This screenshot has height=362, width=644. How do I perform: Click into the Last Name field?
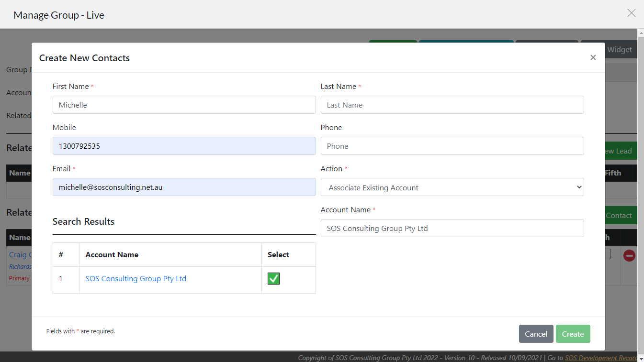pyautogui.click(x=452, y=105)
